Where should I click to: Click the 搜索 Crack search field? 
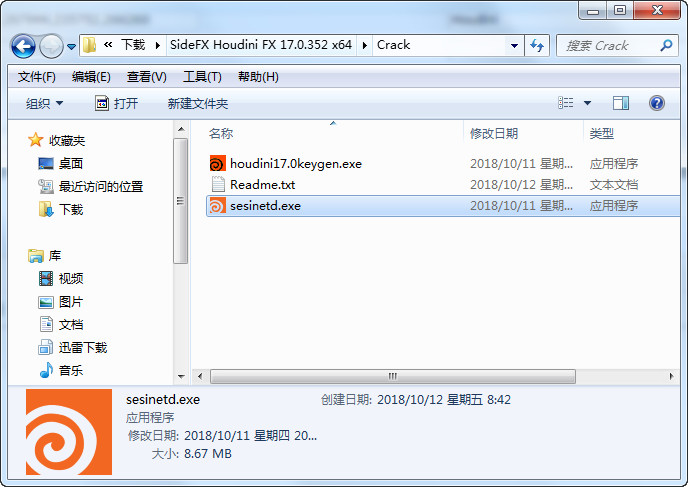[x=610, y=45]
